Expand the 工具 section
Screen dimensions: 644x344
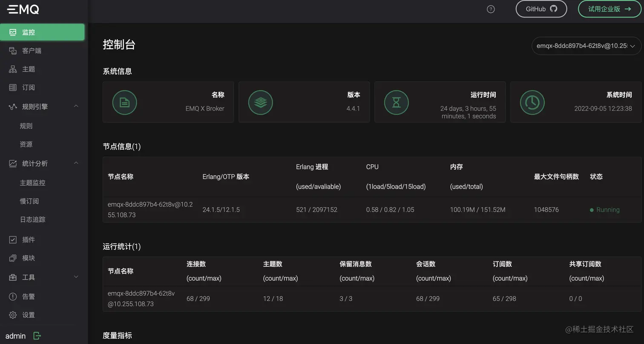pos(76,277)
